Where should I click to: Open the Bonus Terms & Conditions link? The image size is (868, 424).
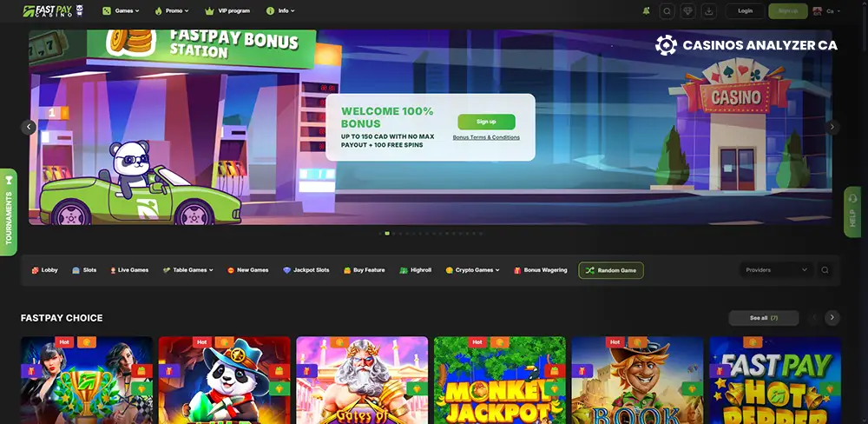[x=486, y=137]
